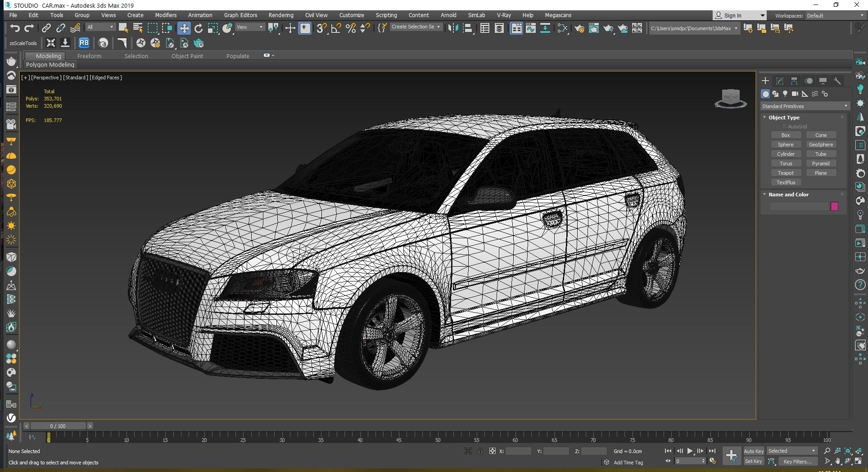The height and width of the screenshot is (472, 868).
Task: Open the Graph Editors menu
Action: 240,15
